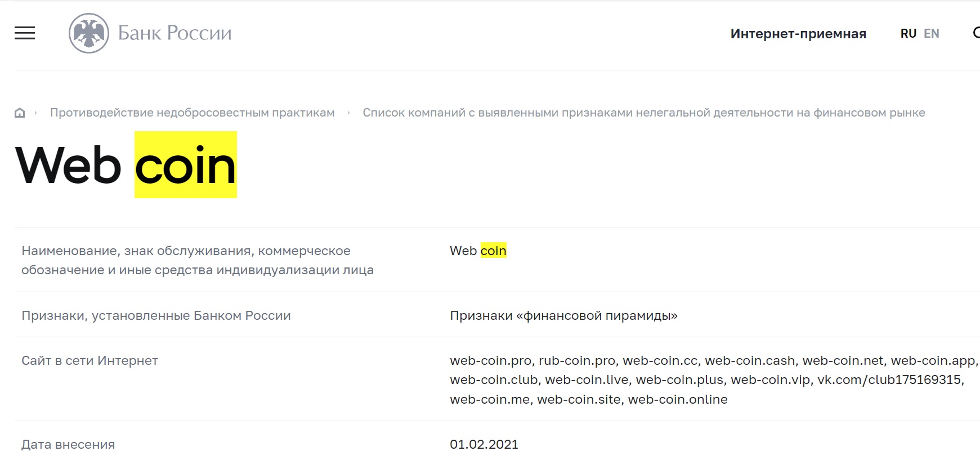Click the Сайт в сети Интернет label
980x460 pixels.
coord(90,360)
